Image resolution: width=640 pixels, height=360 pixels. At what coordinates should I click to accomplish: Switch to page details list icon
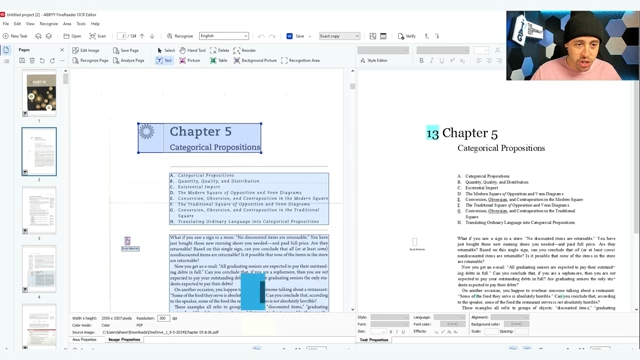[6, 61]
